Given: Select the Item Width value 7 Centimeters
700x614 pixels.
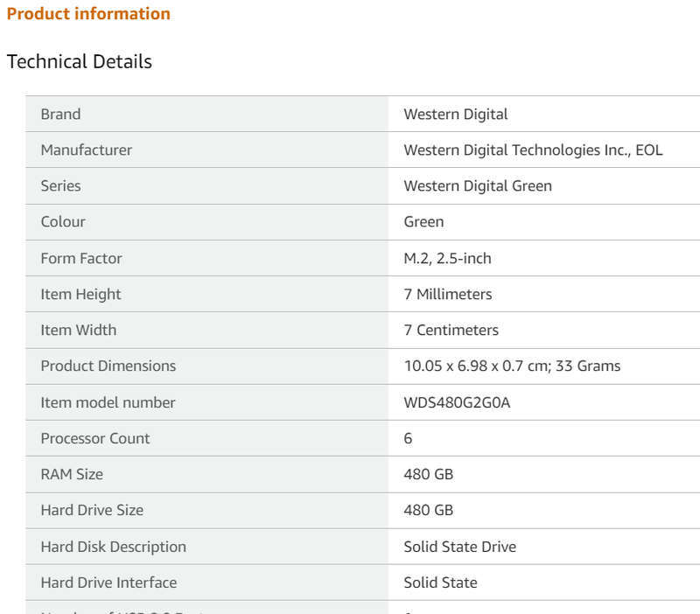Looking at the screenshot, I should click(451, 331).
